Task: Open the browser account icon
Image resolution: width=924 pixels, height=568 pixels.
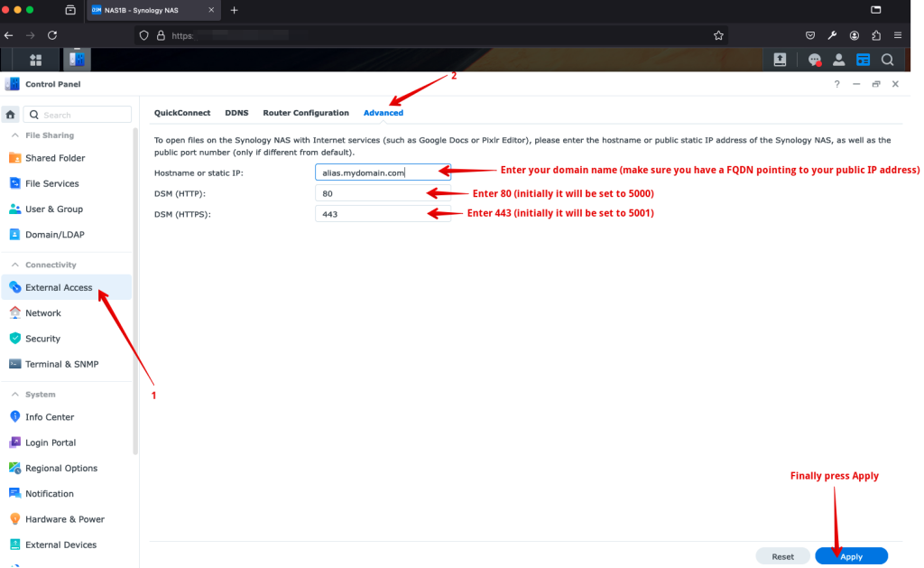Action: tap(855, 35)
